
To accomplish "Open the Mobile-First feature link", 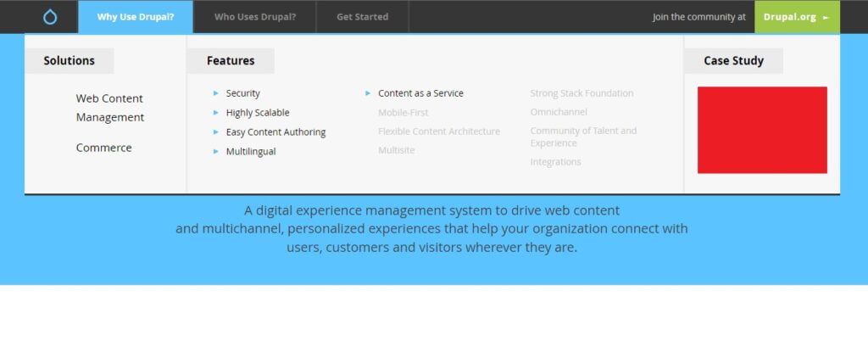I will click(x=403, y=113).
